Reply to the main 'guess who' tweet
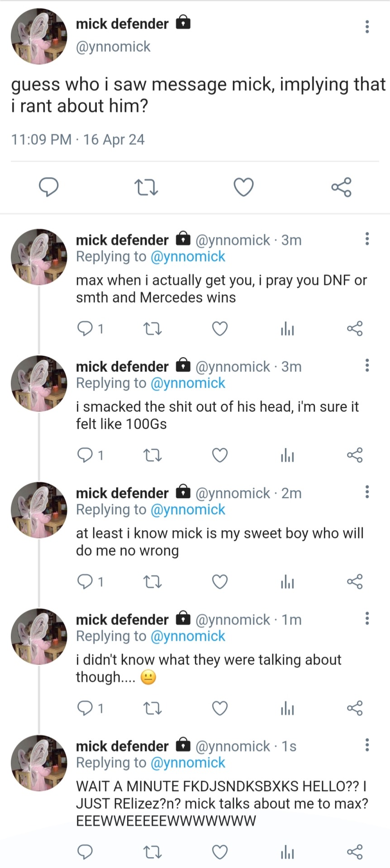This screenshot has width=390, height=868. tap(48, 187)
